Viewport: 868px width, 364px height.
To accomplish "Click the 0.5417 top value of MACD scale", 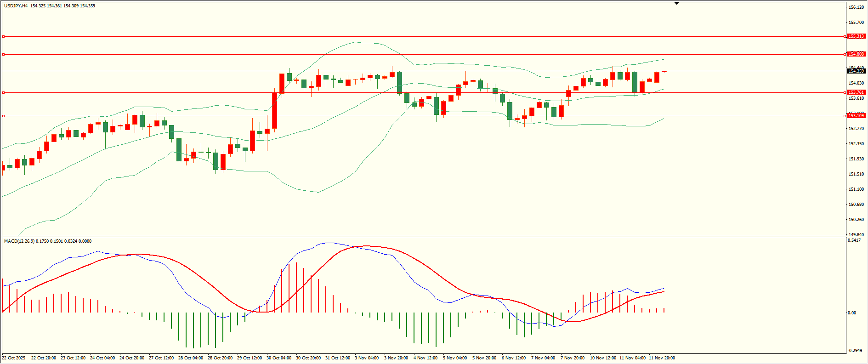I will click(854, 240).
